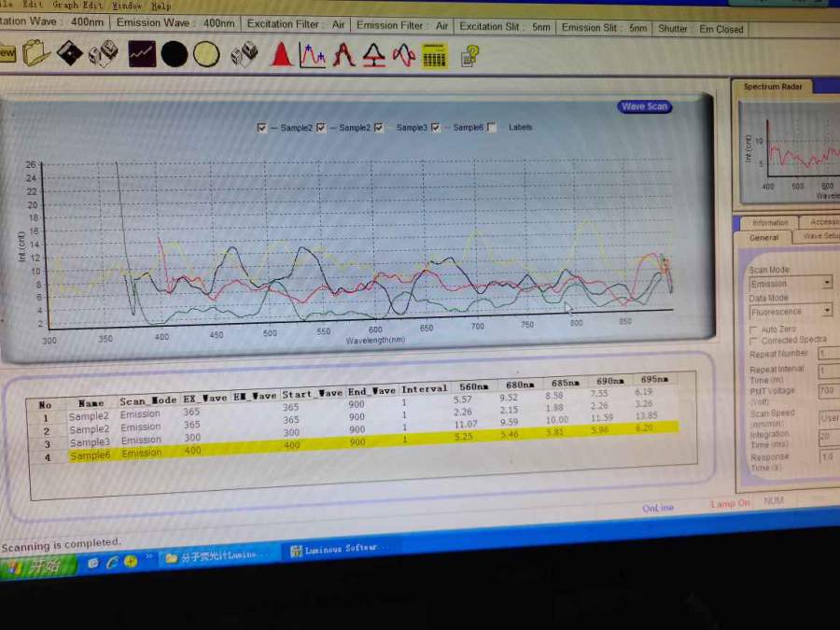Click the Interval column header
The height and width of the screenshot is (630, 840).
click(x=425, y=388)
